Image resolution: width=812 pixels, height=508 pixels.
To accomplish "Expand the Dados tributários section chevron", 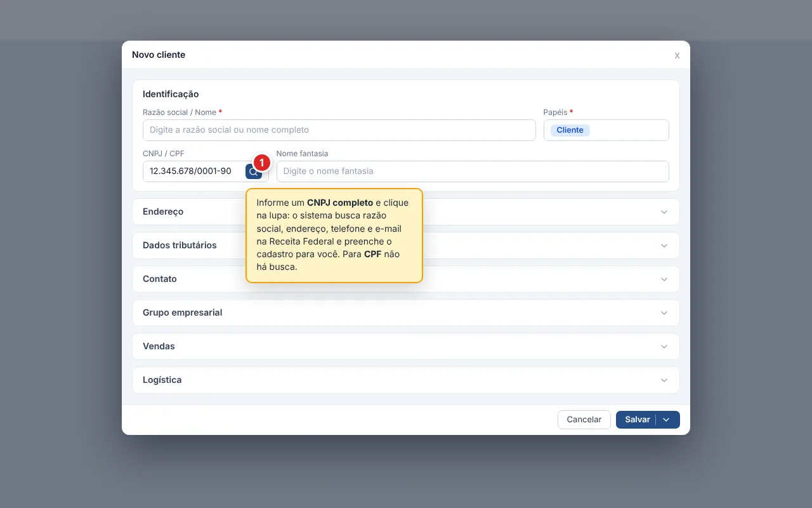I will (x=664, y=246).
